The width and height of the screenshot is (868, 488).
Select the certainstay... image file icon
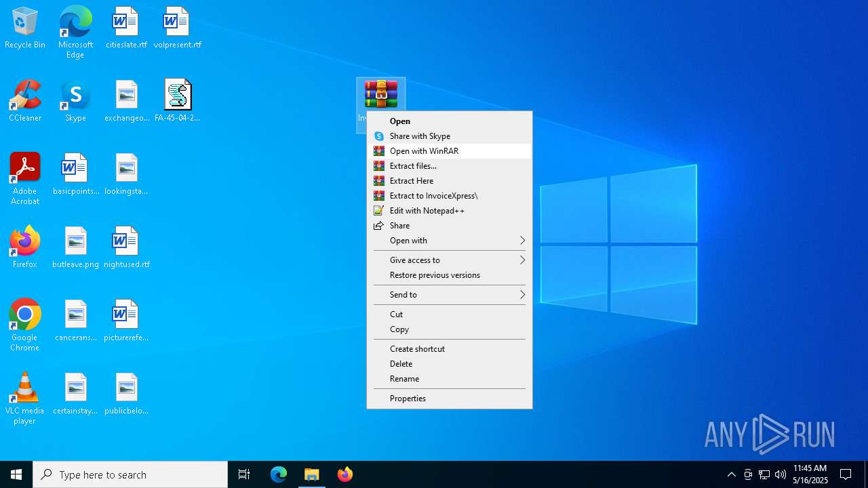click(76, 394)
